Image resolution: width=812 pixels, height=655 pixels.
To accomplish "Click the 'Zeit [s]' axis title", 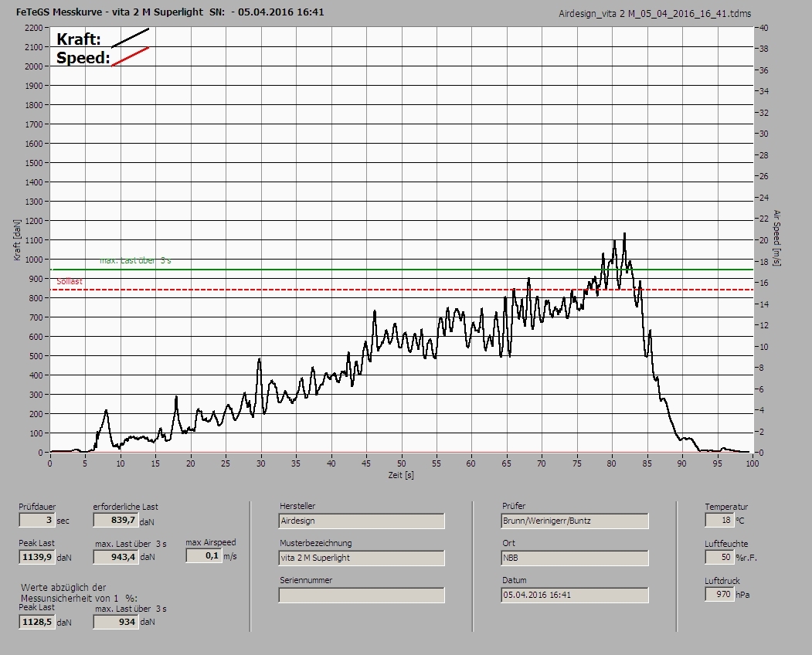I will 401,475.
